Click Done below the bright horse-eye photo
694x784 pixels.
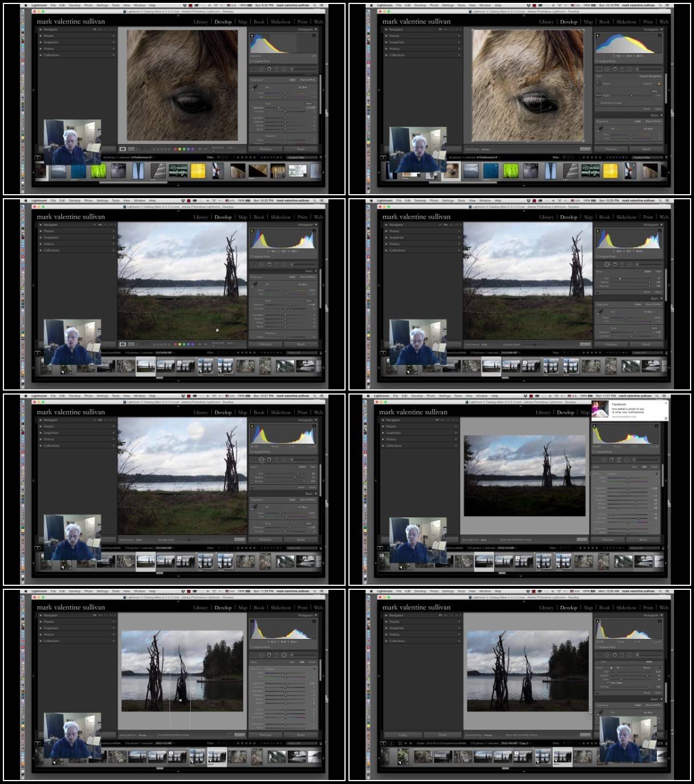click(x=585, y=149)
